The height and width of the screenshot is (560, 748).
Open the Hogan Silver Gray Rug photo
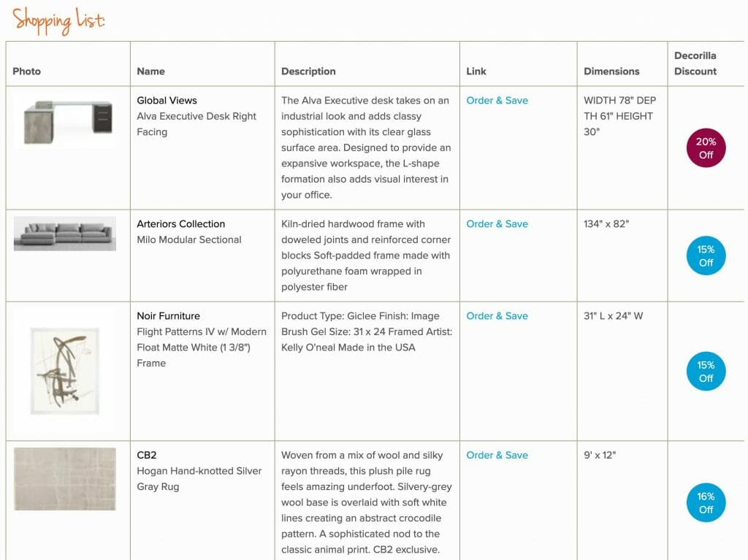coord(65,479)
